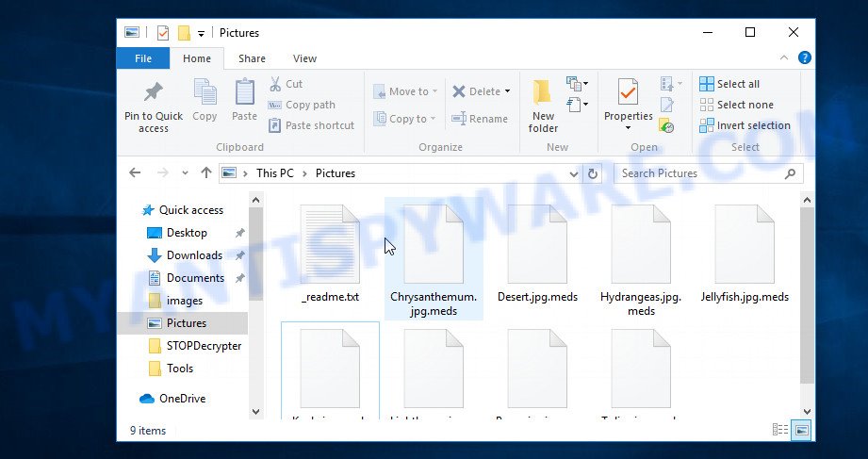Click the Edit file icon in Open group
The image size is (868, 459).
[667, 105]
